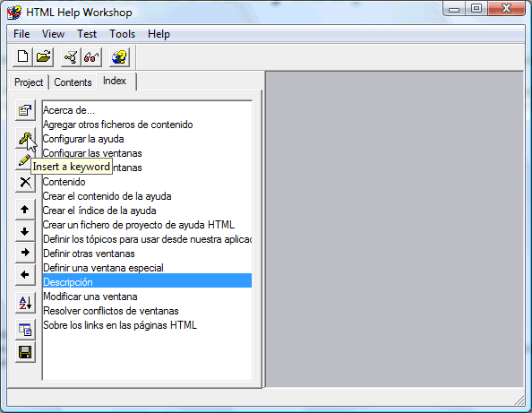Switch to the Project tab
This screenshot has width=532, height=413.
point(29,82)
